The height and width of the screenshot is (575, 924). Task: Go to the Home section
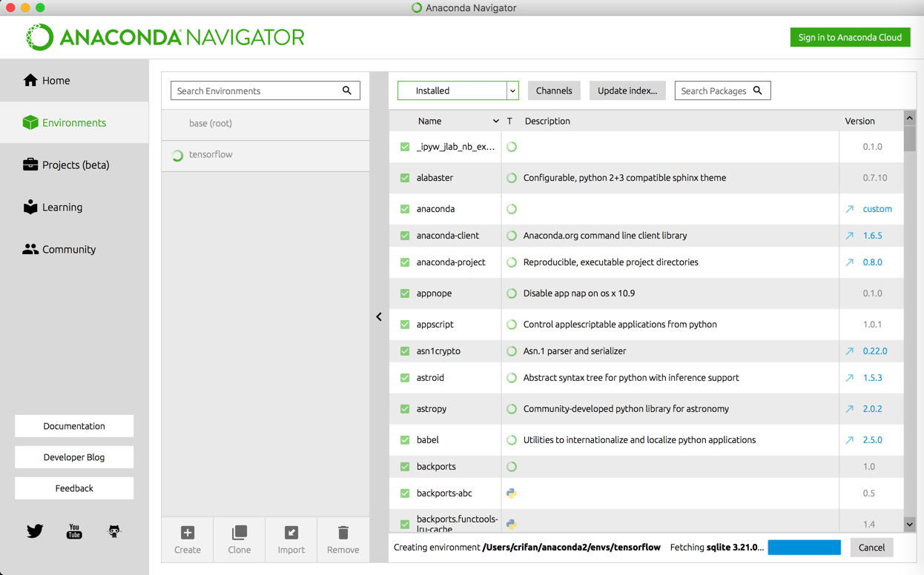tap(74, 80)
